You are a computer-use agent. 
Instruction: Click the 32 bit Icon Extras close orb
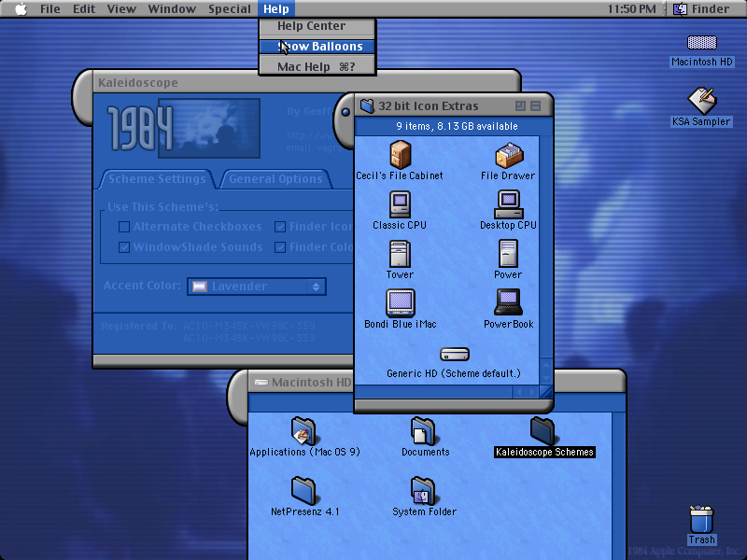(345, 112)
